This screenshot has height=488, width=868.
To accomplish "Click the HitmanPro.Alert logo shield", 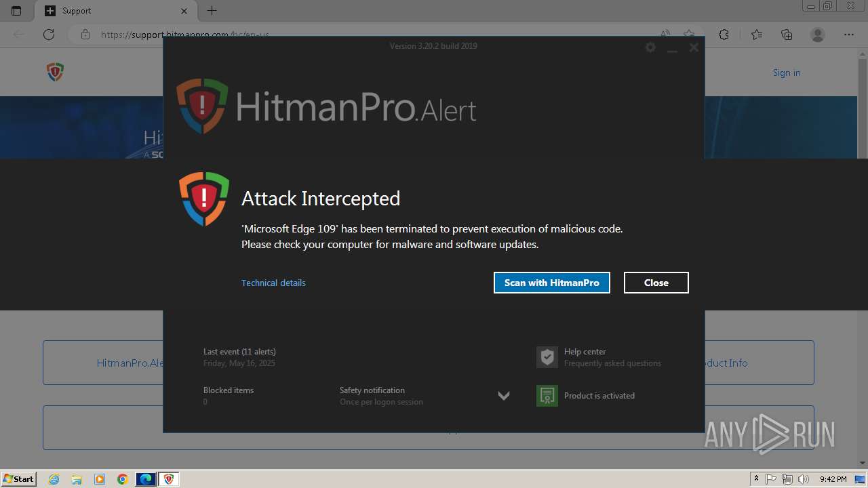I will (202, 106).
